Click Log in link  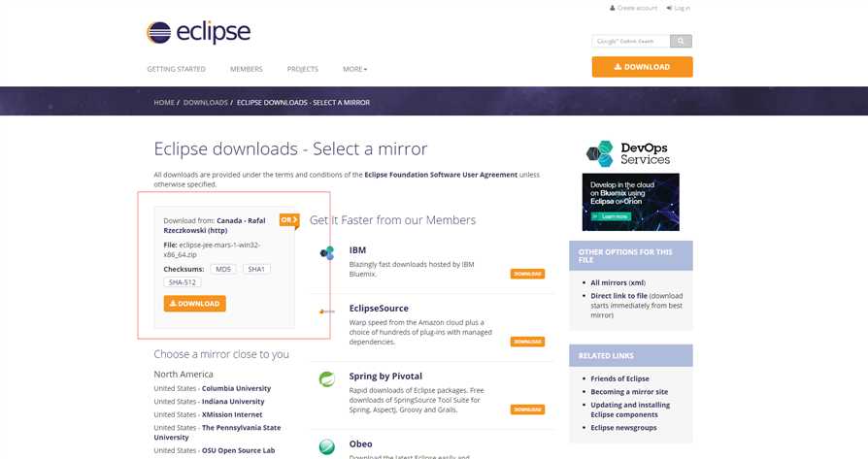pos(678,9)
